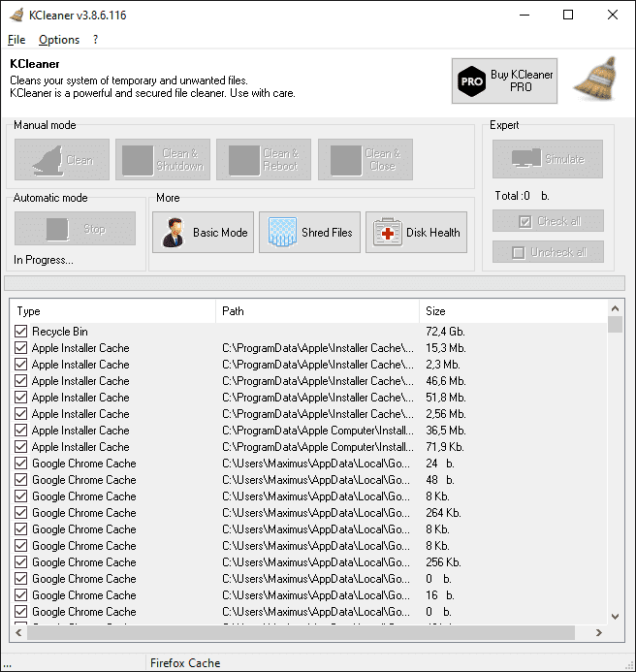Uncheck Google Chrome Cache 256 Kb checkbox
This screenshot has height=672, width=636.
click(x=20, y=561)
